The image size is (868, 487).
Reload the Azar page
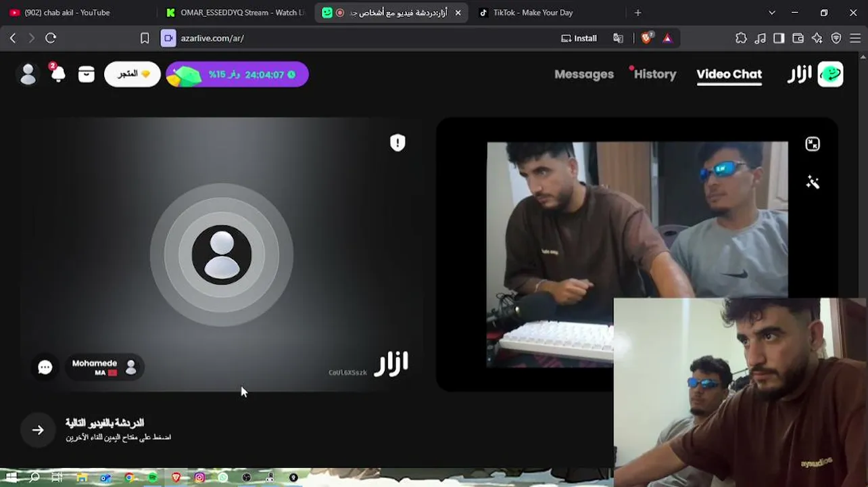coord(51,39)
